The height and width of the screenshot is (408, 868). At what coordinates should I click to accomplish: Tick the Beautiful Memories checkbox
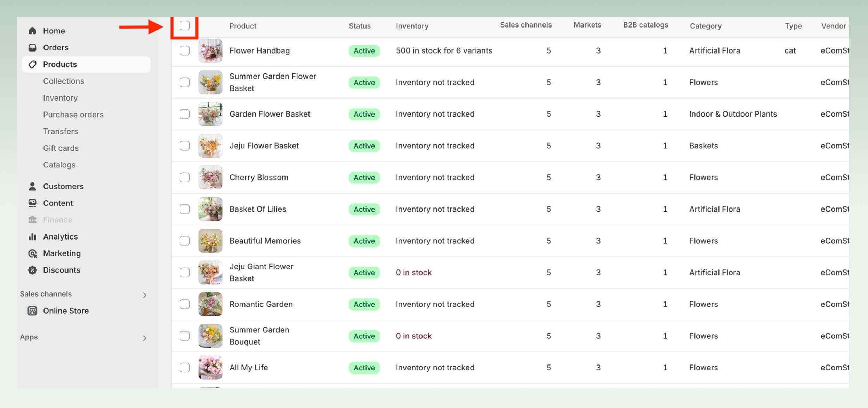coord(185,241)
